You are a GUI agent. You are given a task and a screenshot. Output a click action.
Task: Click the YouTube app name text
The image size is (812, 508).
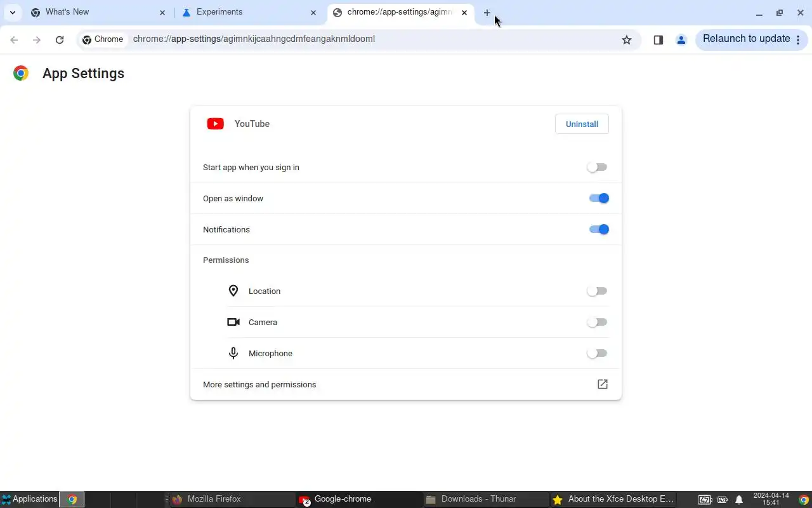click(252, 124)
